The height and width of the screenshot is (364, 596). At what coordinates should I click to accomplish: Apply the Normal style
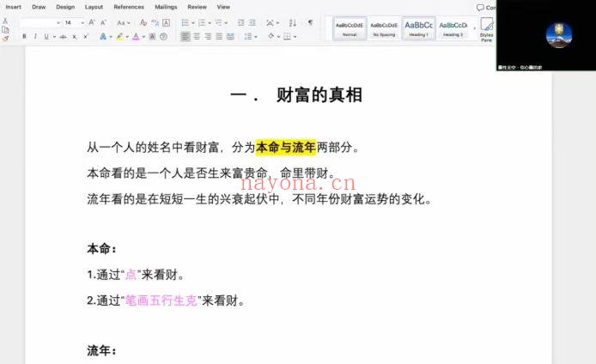[350, 28]
